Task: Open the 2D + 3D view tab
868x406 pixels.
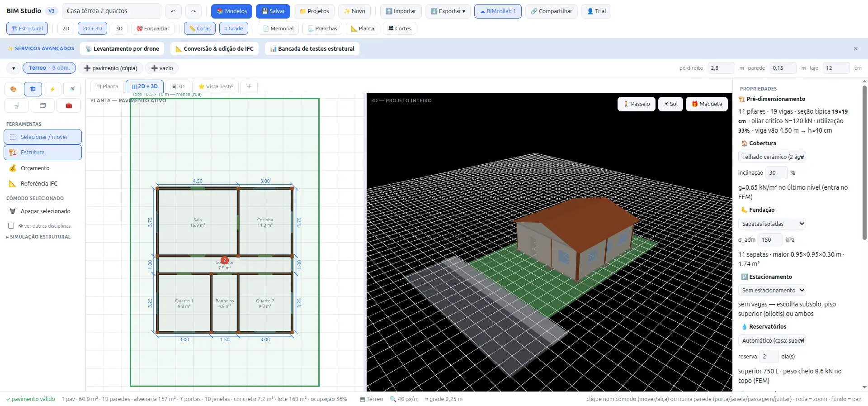Action: click(x=145, y=86)
